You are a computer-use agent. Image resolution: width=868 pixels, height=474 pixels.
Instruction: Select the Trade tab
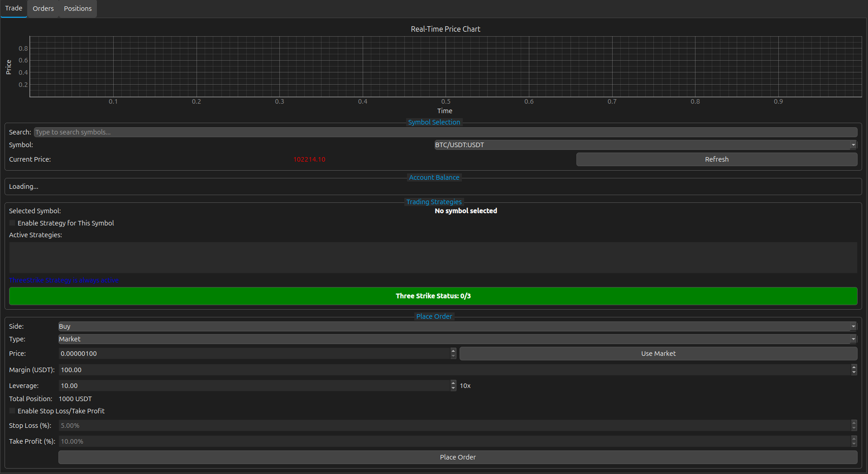point(14,9)
